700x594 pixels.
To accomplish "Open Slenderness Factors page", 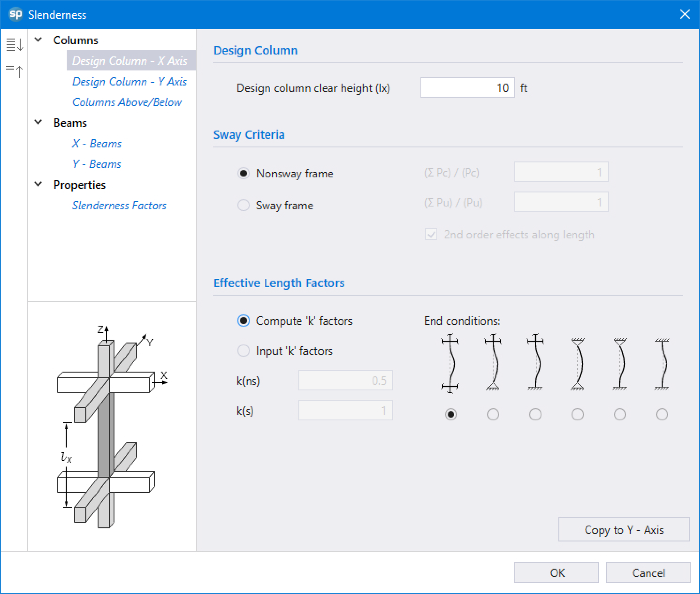I will (x=119, y=205).
